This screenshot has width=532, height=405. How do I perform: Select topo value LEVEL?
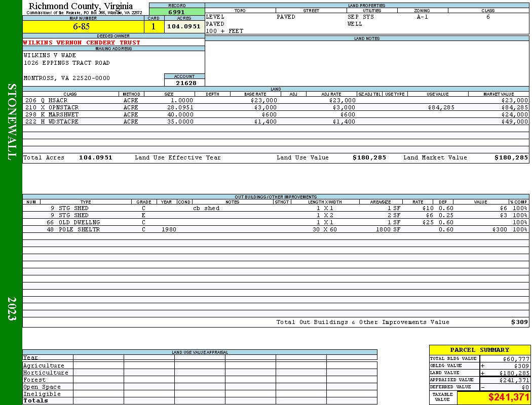(x=215, y=17)
